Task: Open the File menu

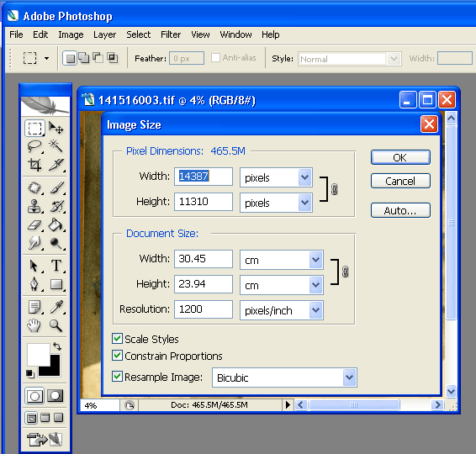Action: pyautogui.click(x=16, y=34)
